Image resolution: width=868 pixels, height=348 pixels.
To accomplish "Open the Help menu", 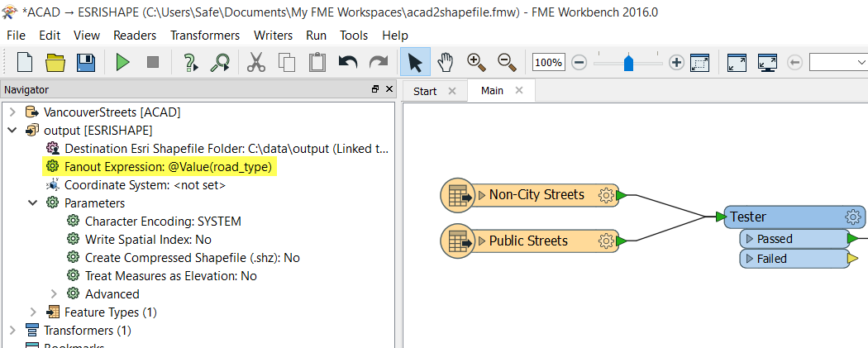I will 394,36.
